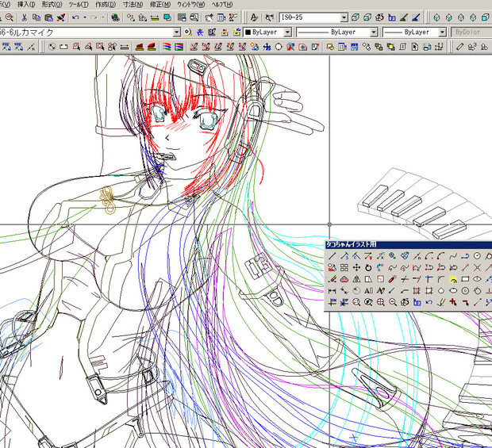Click the zoom crosshair magnifier in floating toolbar
Viewport: 492px width, 448px height.
tap(380, 302)
